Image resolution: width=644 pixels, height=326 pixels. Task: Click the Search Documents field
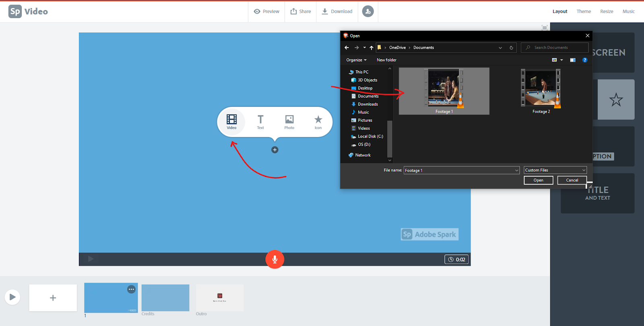[555, 47]
